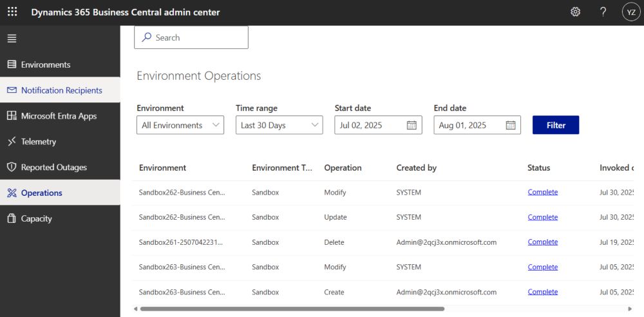Click the Reported Outages shield icon
Screen dimensions: 644x317
tap(12, 167)
